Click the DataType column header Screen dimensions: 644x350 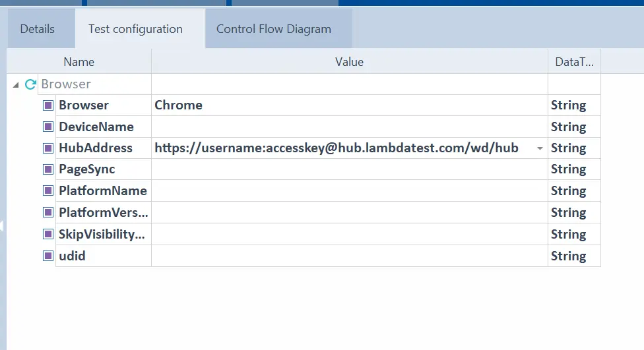click(574, 62)
